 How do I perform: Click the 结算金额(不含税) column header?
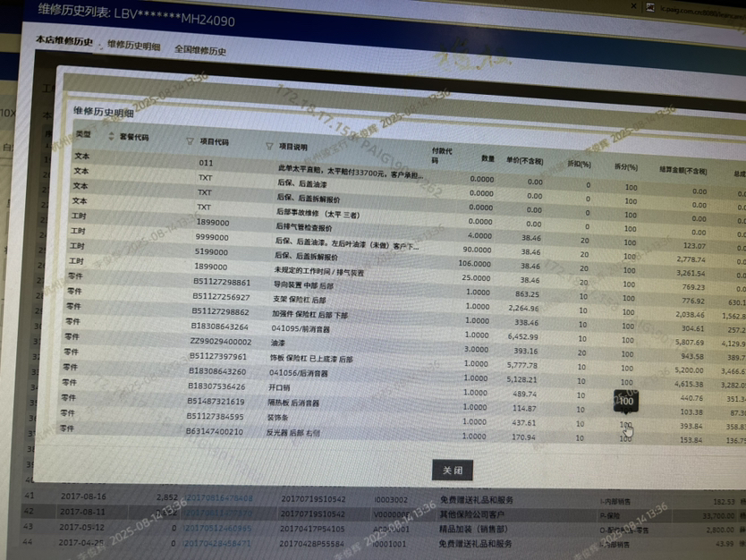tap(683, 170)
